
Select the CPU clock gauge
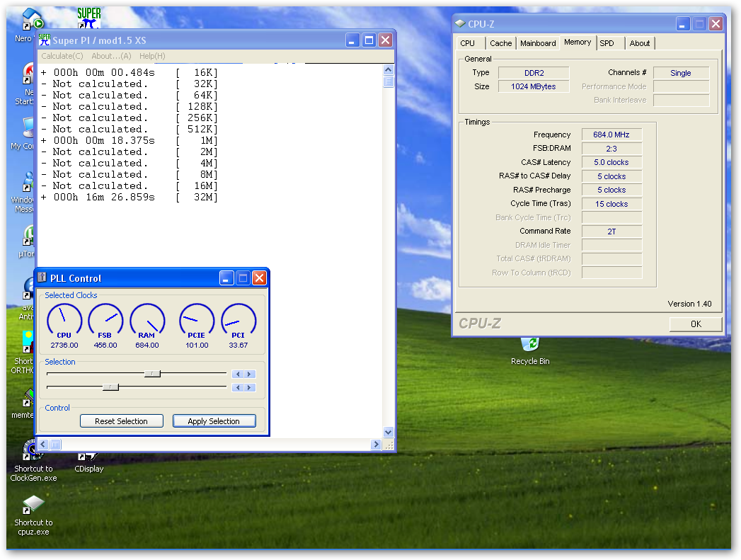point(64,326)
